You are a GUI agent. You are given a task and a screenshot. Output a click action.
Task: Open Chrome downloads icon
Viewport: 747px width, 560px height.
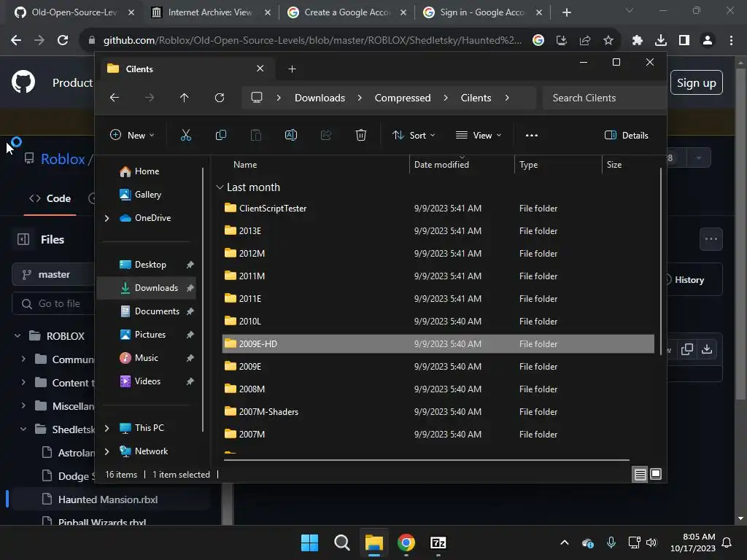(660, 41)
